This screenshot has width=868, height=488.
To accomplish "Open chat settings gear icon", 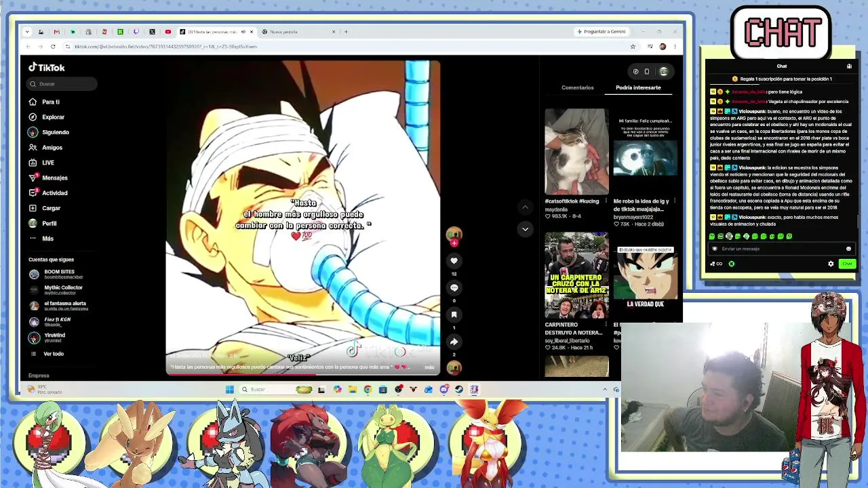I will (831, 264).
